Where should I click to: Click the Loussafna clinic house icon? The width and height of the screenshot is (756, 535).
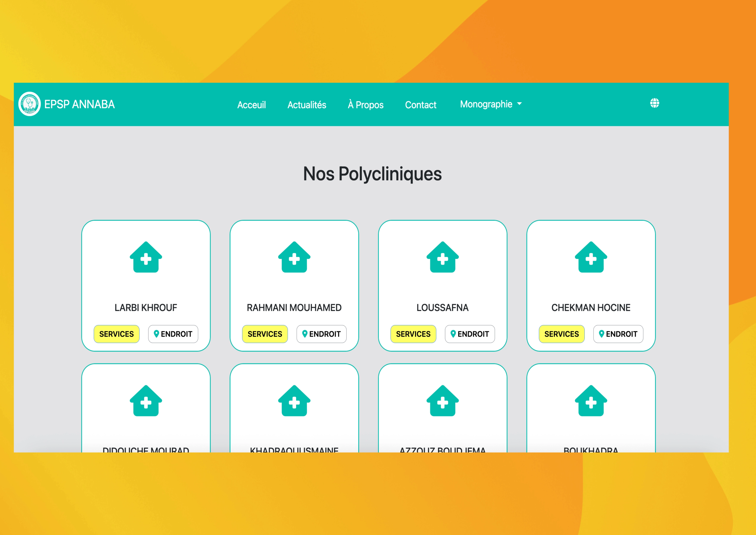442,257
